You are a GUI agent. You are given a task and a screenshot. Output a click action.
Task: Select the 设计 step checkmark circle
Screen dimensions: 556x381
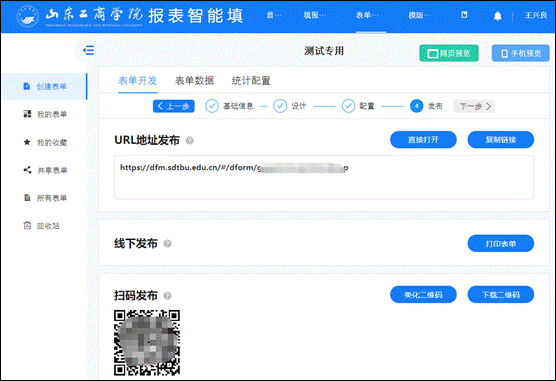point(280,106)
